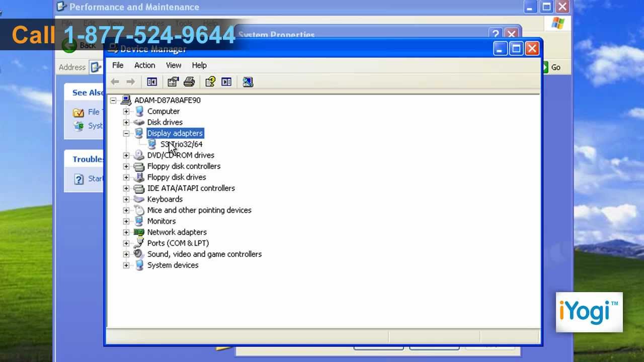Click the Ports (COM & LPT) icon

pos(139,243)
